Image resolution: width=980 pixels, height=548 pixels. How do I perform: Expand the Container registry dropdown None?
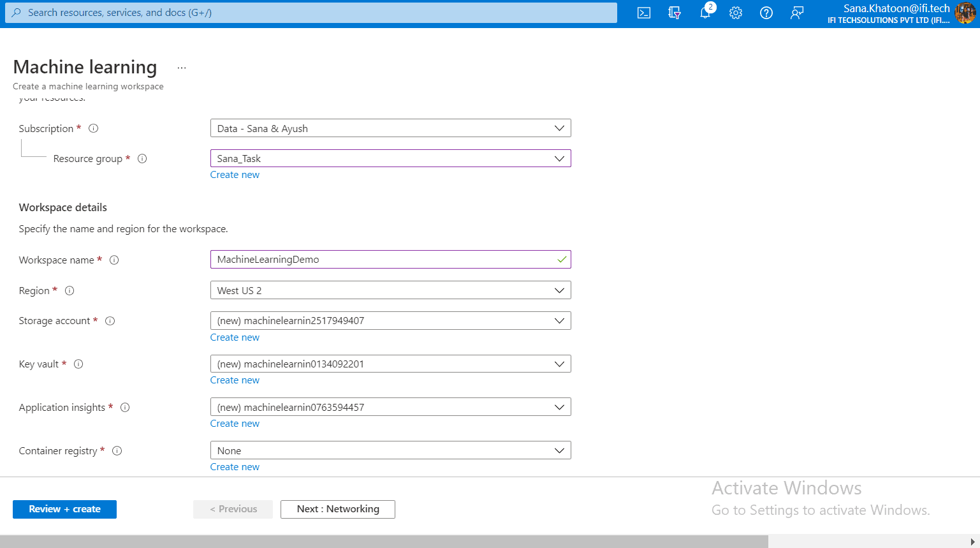[390, 450]
